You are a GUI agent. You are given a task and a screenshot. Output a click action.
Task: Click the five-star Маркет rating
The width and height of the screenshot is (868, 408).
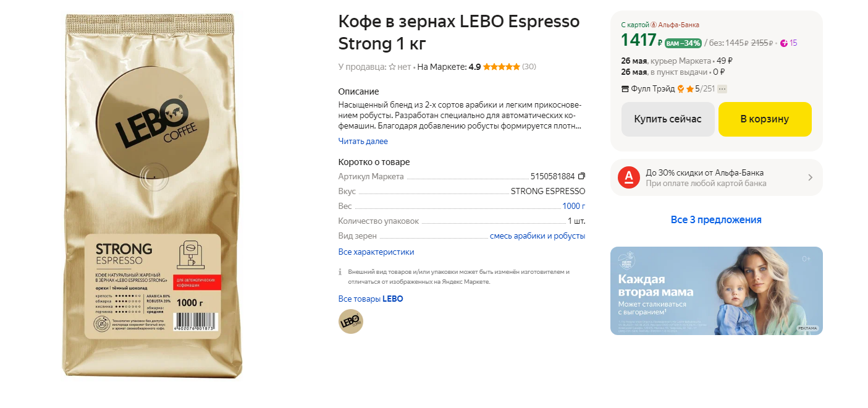[501, 67]
